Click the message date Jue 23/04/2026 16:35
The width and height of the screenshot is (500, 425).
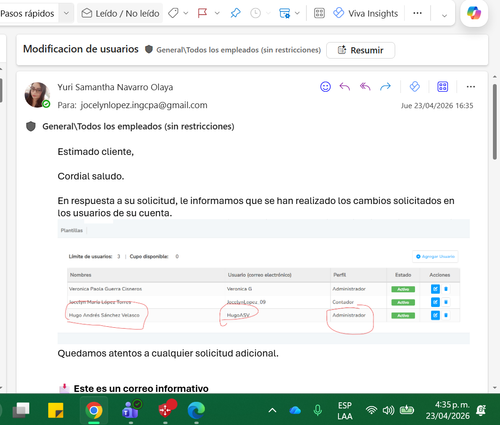(437, 106)
